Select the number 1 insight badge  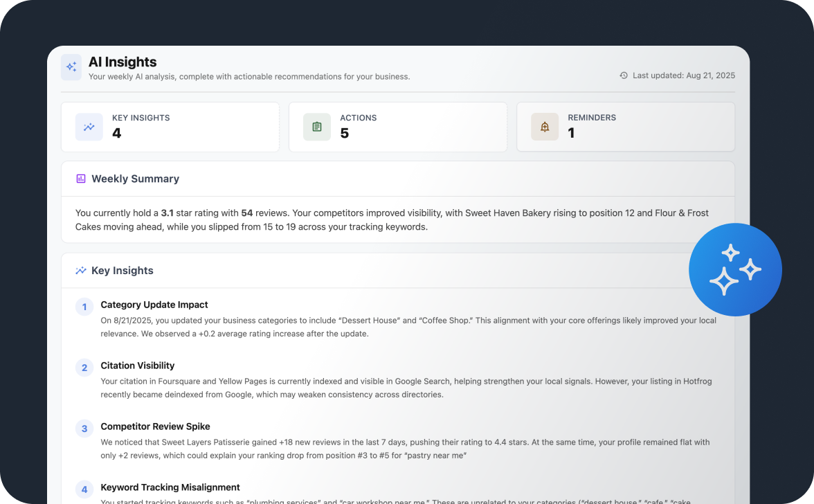coord(84,307)
